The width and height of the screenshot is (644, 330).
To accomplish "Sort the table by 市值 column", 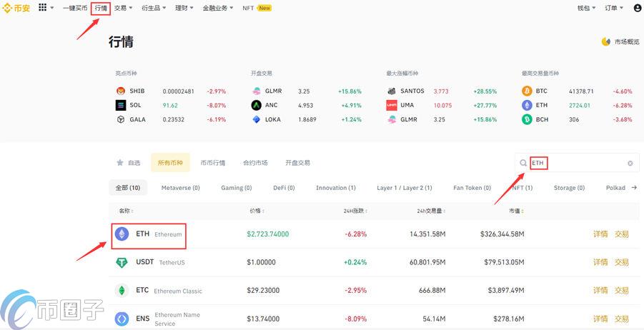I will tap(516, 211).
